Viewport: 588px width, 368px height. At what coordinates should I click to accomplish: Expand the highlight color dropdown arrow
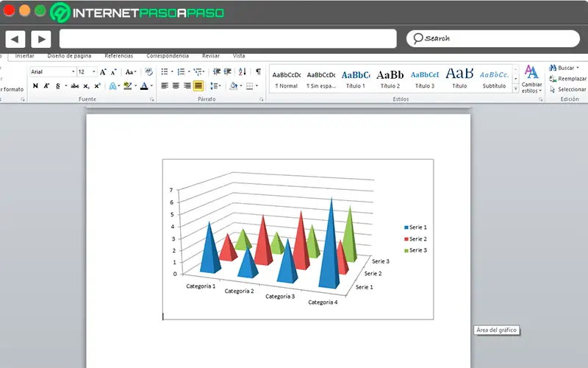click(x=135, y=86)
